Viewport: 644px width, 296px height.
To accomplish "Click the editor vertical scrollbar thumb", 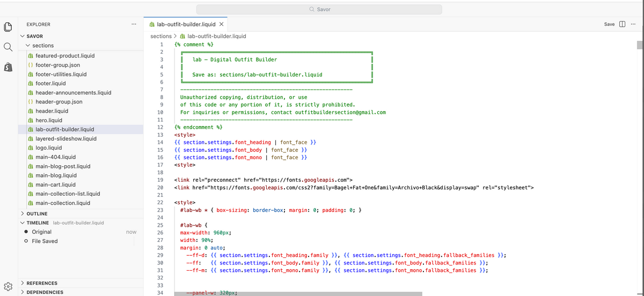I will click(x=639, y=45).
